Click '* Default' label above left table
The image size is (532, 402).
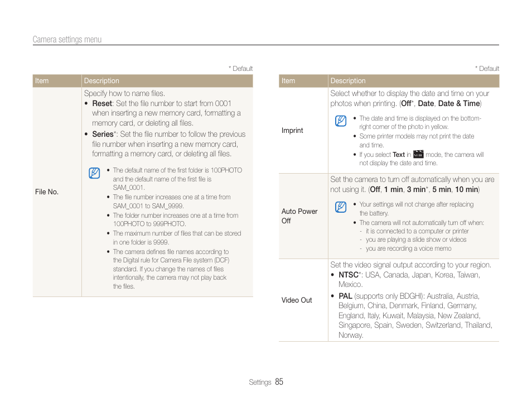pos(240,69)
